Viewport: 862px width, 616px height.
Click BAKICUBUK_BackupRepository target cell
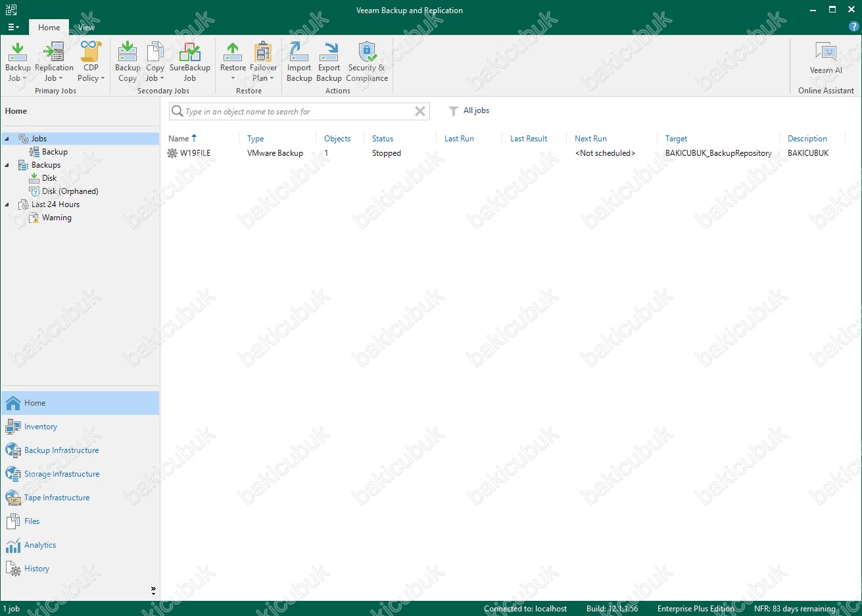(x=719, y=153)
